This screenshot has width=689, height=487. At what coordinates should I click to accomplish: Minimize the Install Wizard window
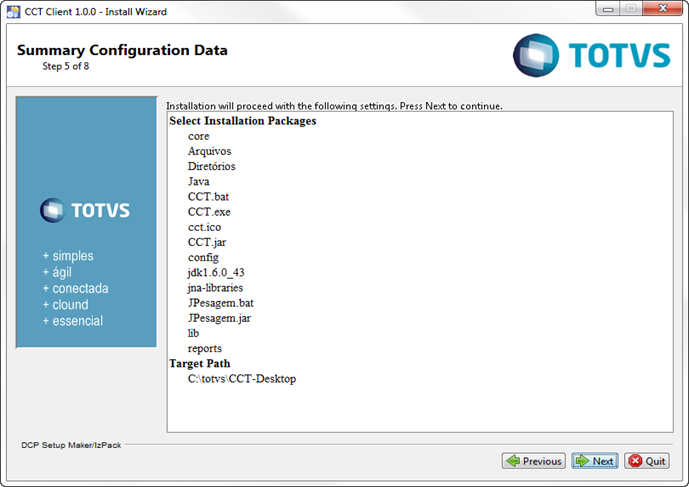tap(608, 9)
